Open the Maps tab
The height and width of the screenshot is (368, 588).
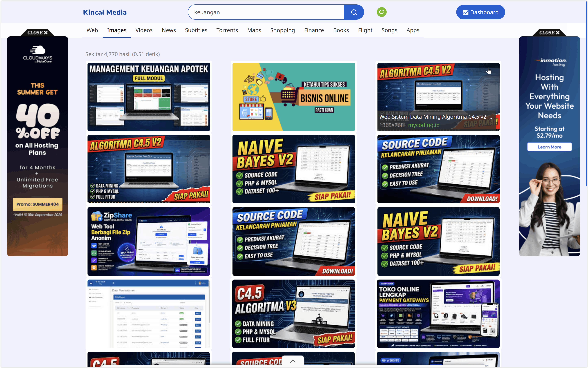point(254,30)
